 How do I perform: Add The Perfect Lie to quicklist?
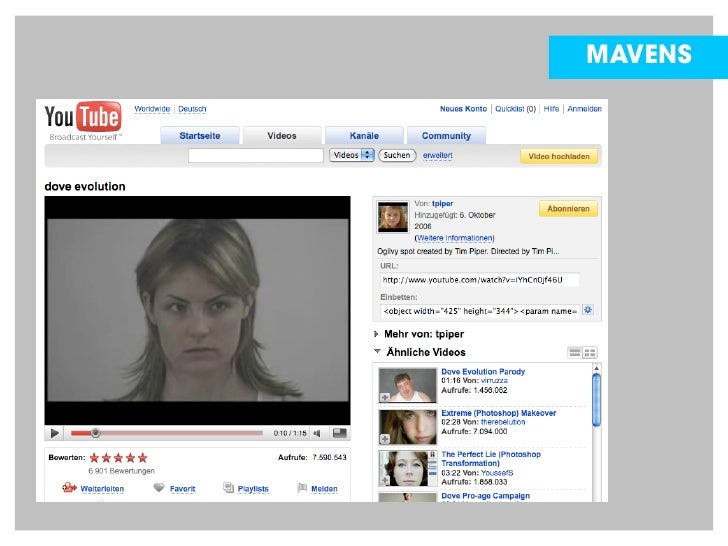click(x=385, y=481)
